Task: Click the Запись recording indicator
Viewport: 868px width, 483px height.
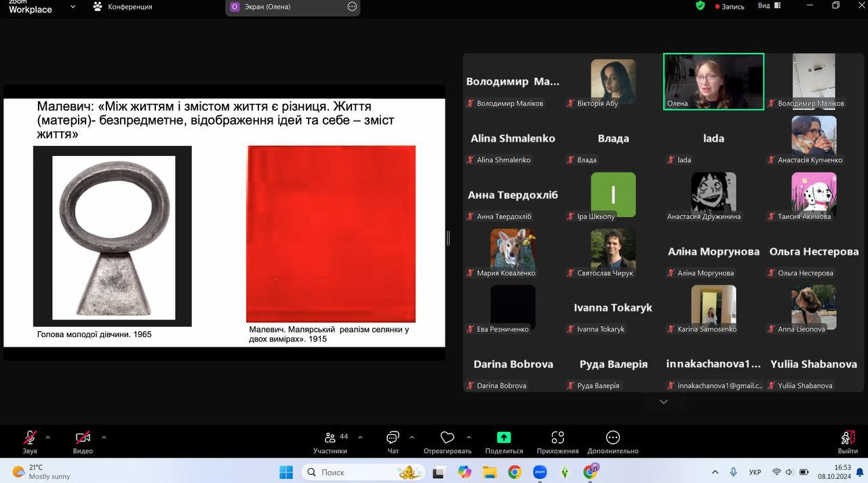Action: click(x=730, y=6)
